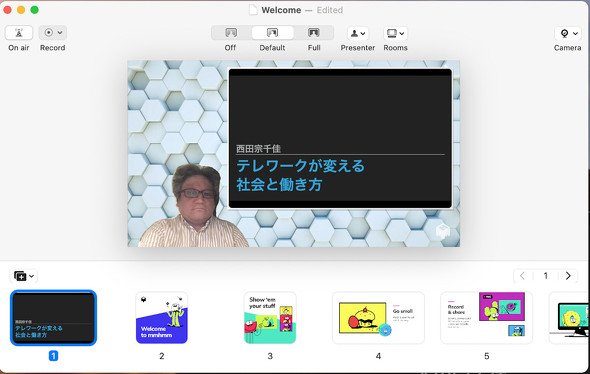
Task: Switch slide mode to Full
Action: (x=314, y=33)
